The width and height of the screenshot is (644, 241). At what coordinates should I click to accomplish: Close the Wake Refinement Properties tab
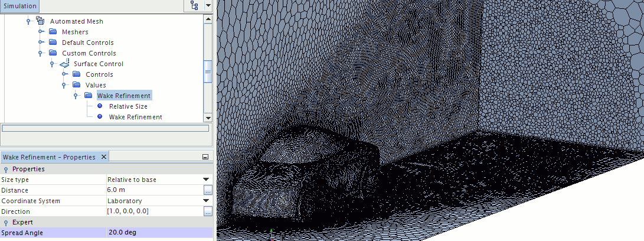point(103,157)
